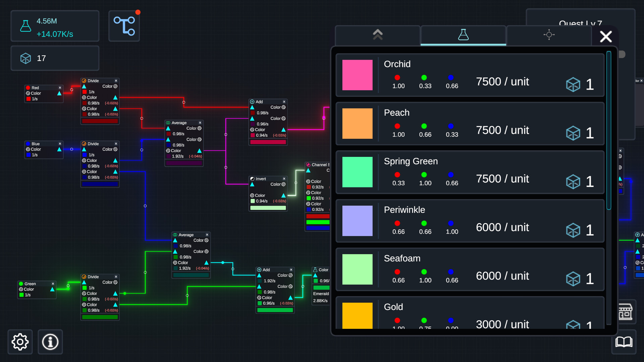Click the upper Average node output port
The width and height of the screenshot is (644, 362).
[x=200, y=151]
